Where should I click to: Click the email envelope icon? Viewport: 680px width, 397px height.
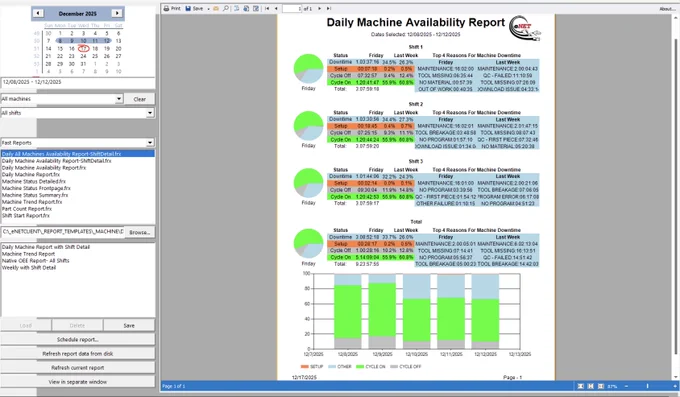216,8
